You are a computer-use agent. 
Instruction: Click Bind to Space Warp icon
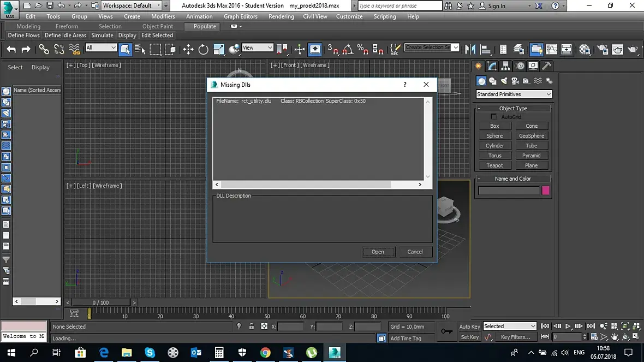click(74, 50)
